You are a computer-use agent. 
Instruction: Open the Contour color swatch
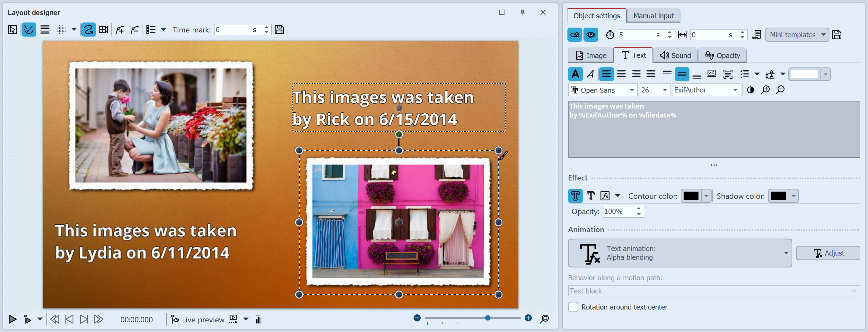[x=691, y=196]
